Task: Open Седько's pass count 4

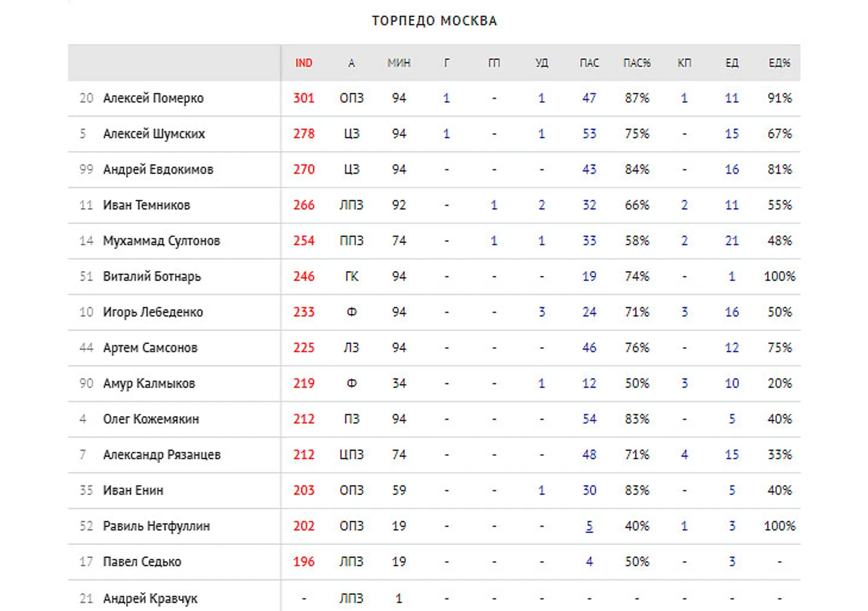Action: [x=589, y=562]
